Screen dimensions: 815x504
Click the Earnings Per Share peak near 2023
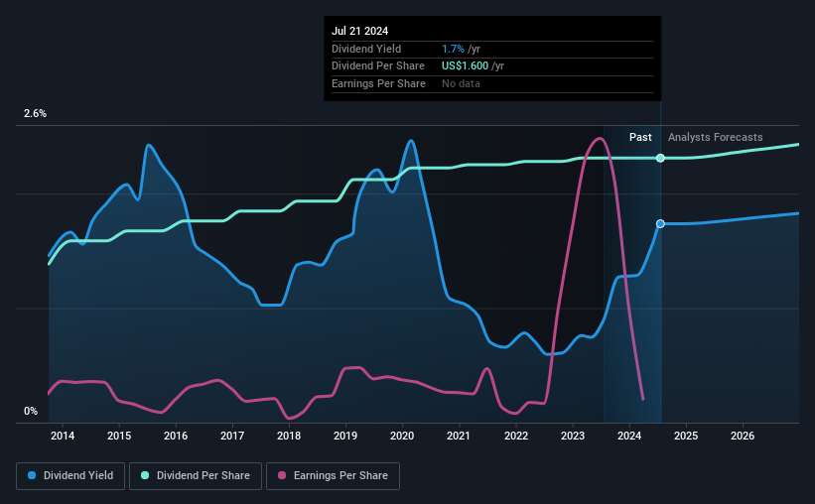[600, 138]
